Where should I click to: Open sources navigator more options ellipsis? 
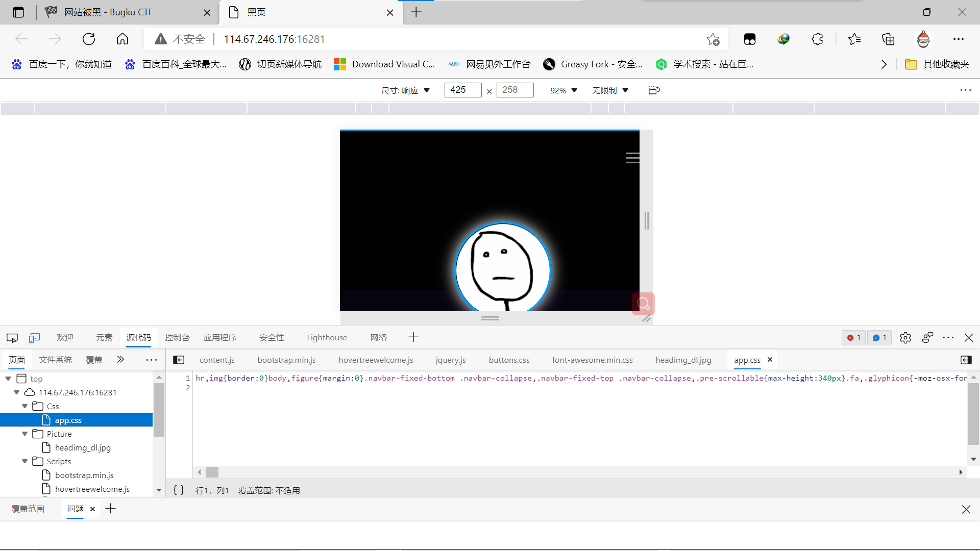click(152, 360)
